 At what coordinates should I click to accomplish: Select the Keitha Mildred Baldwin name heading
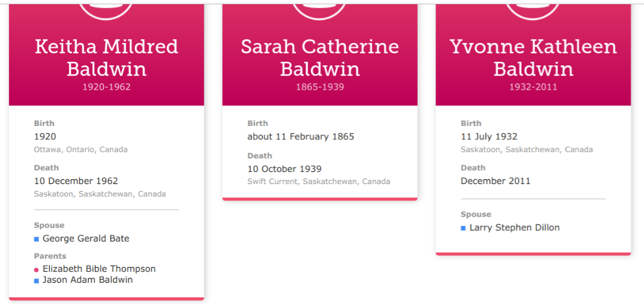pos(107,58)
